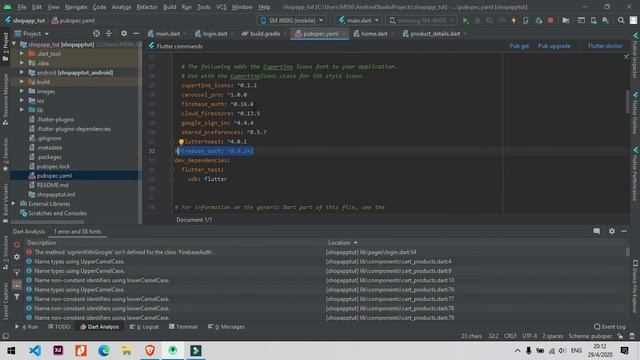The width and height of the screenshot is (640, 360).
Task: Toggle tool window bars icon at bottom-left
Action: [6, 336]
